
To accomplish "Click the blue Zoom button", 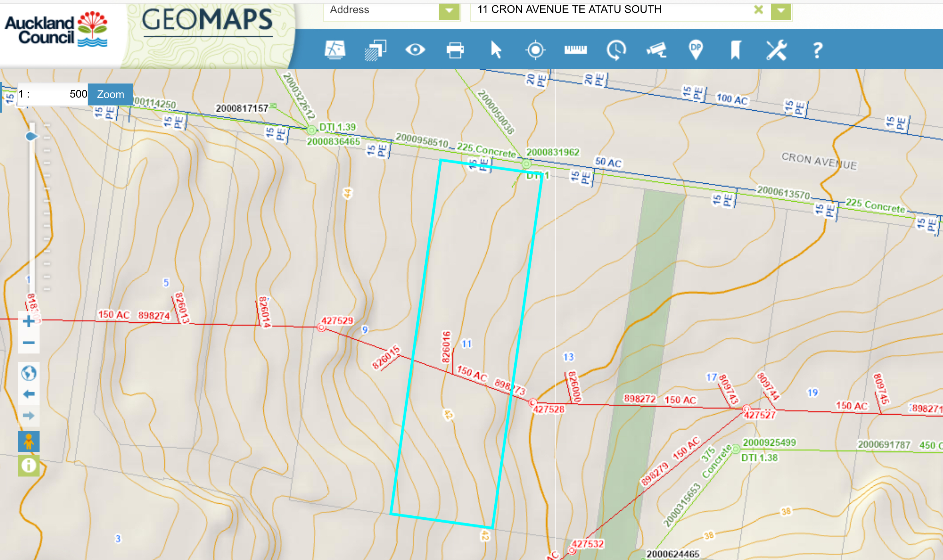I will 110,94.
